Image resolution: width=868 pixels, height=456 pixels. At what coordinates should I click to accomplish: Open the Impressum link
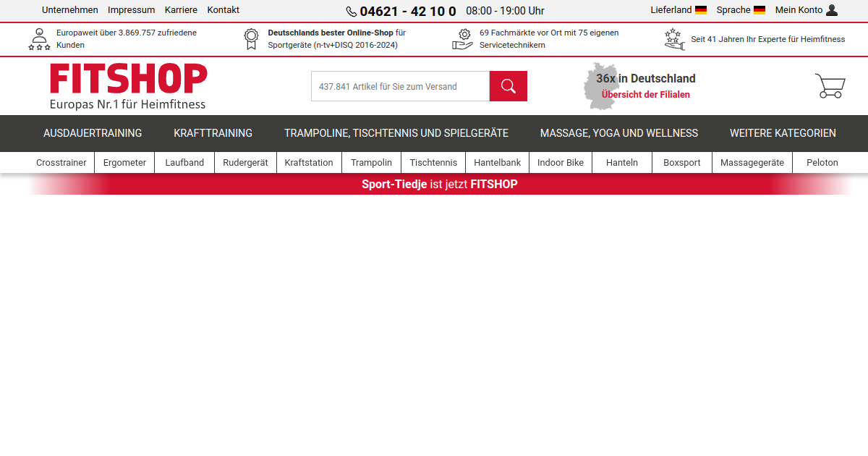click(x=132, y=10)
